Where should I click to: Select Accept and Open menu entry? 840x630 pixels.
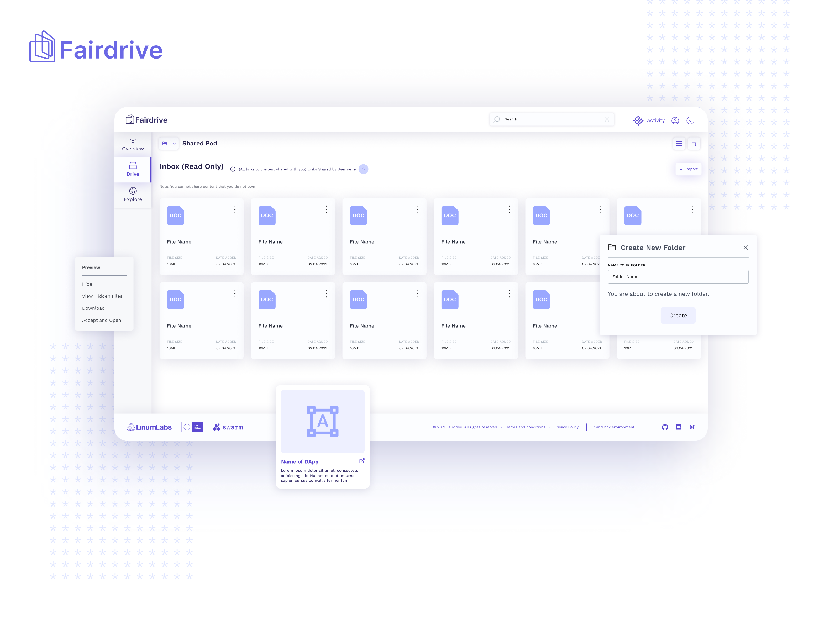click(101, 320)
